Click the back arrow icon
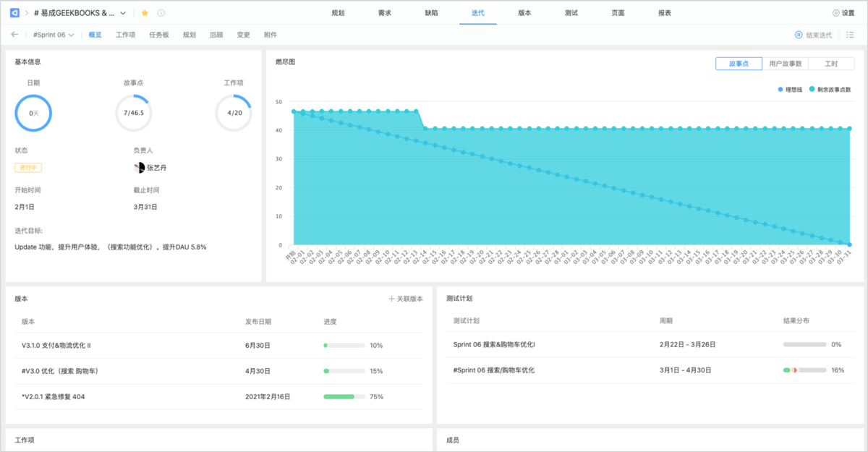868x452 pixels. click(x=14, y=35)
